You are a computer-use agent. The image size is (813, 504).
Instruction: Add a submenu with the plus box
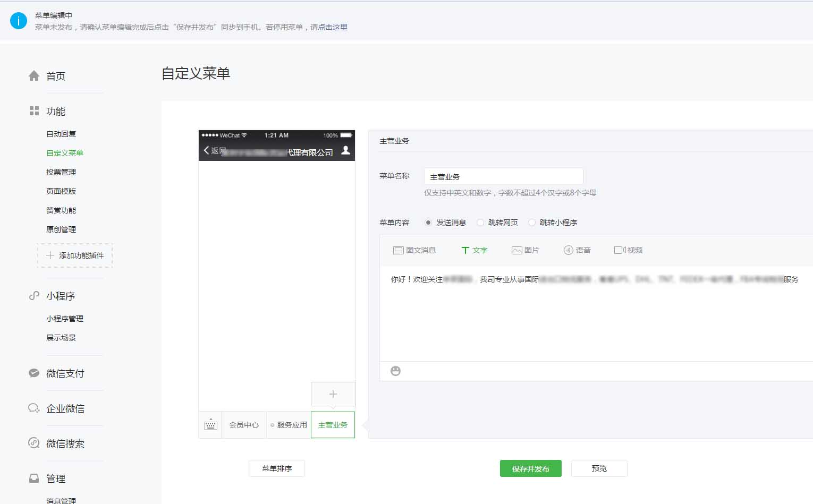(333, 394)
